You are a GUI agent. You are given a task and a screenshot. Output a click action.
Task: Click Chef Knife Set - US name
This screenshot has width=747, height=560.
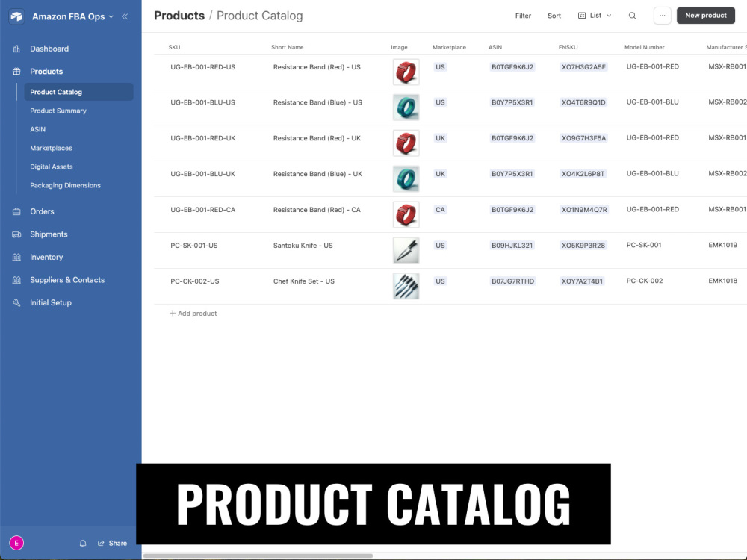(304, 281)
